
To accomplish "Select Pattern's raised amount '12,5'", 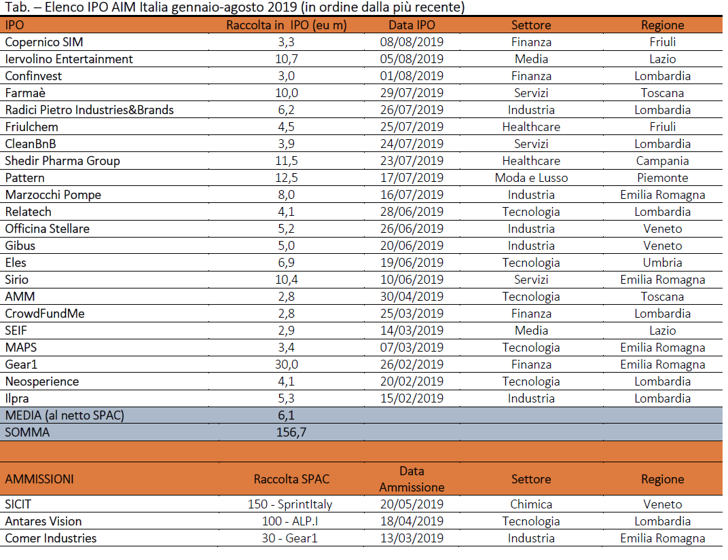I will coord(287,178).
